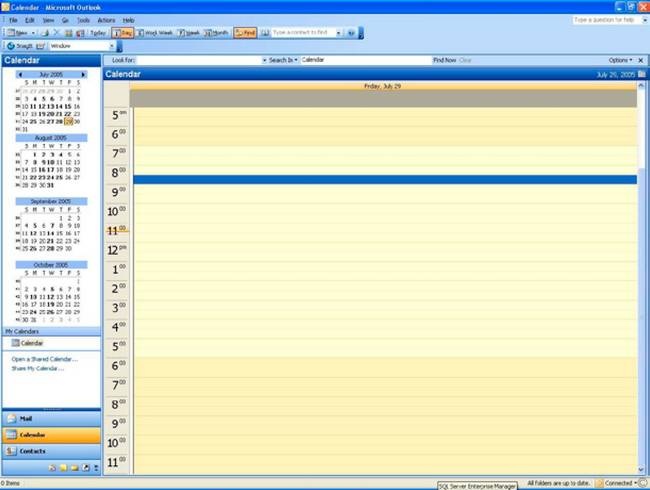Click Share My Calendar link
The width and height of the screenshot is (650, 490).
click(37, 368)
